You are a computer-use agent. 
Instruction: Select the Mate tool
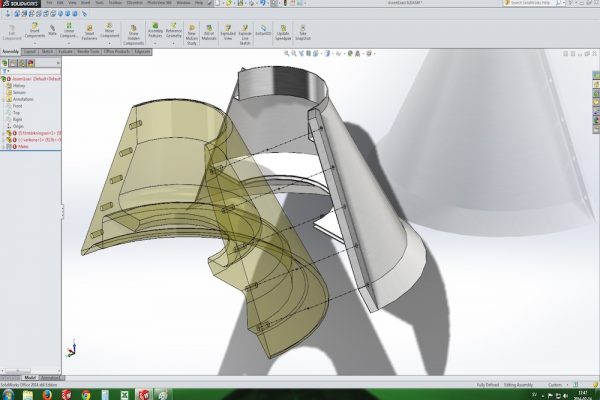pos(51,30)
